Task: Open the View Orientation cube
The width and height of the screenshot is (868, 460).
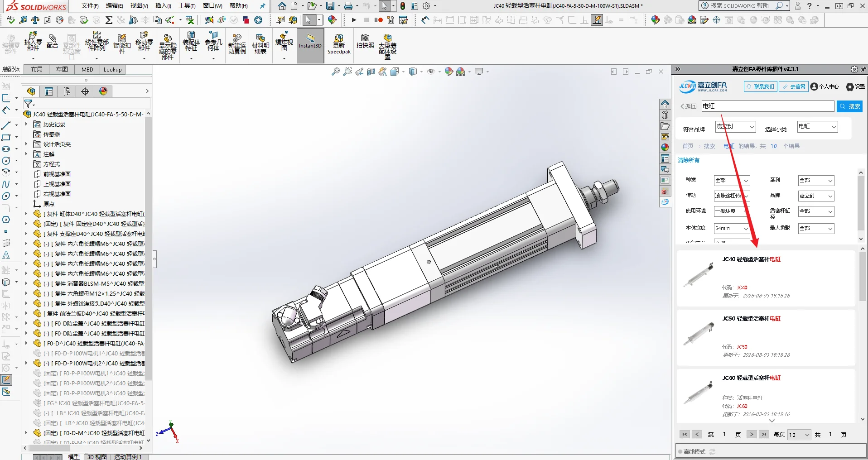Action: click(x=395, y=72)
